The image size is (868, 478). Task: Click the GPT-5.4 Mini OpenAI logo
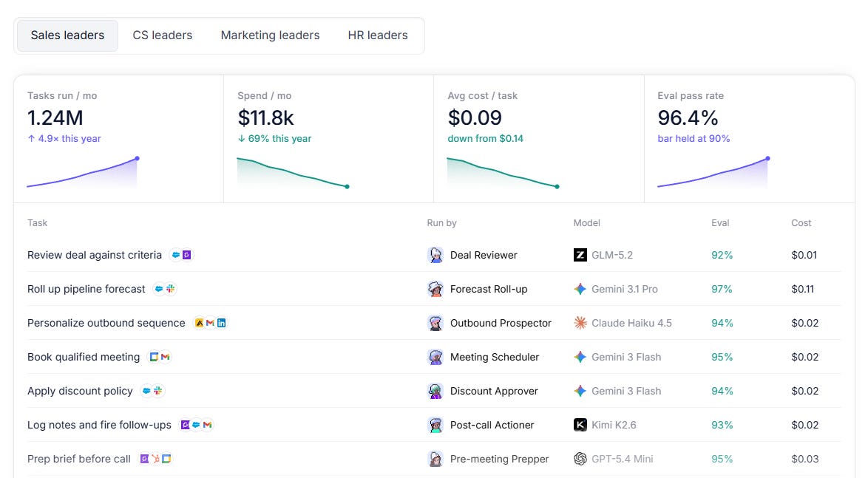(x=580, y=459)
